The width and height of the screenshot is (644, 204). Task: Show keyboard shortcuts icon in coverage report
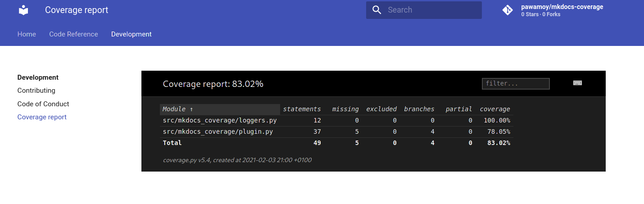(577, 83)
